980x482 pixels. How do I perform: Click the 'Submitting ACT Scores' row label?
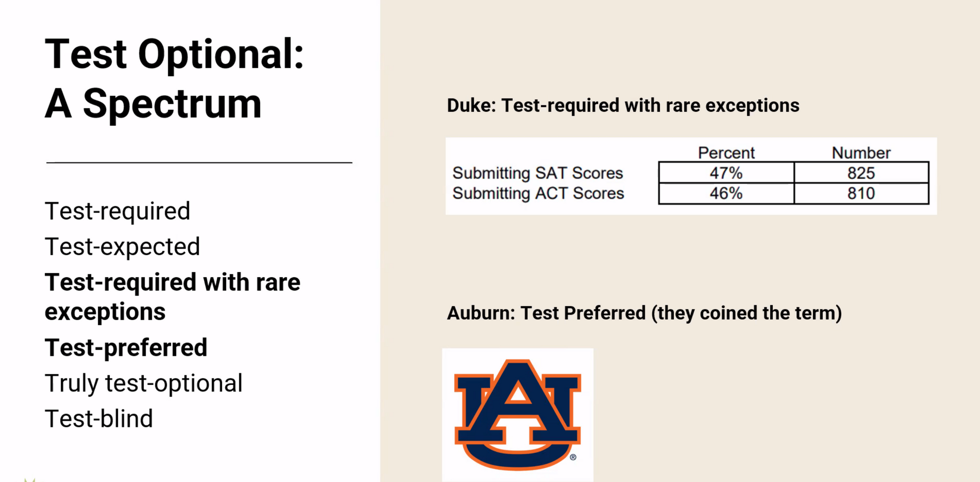tap(538, 194)
